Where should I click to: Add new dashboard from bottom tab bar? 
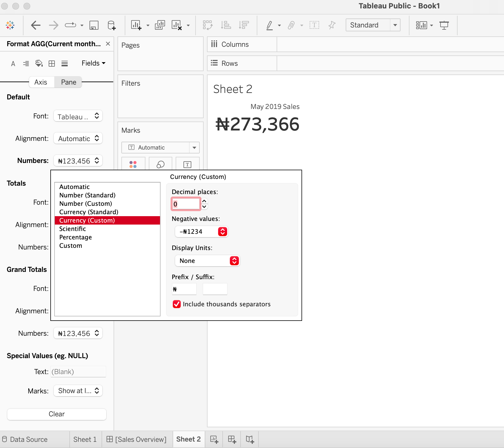[x=232, y=439]
